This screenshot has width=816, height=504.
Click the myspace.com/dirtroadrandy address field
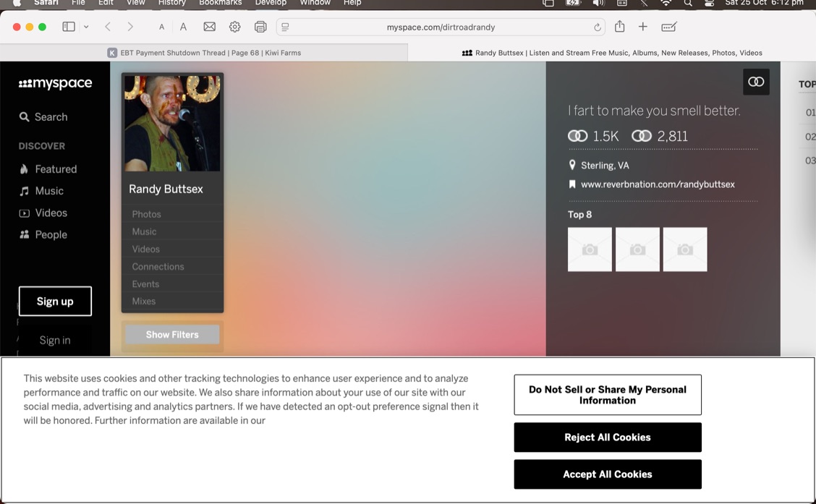(441, 27)
